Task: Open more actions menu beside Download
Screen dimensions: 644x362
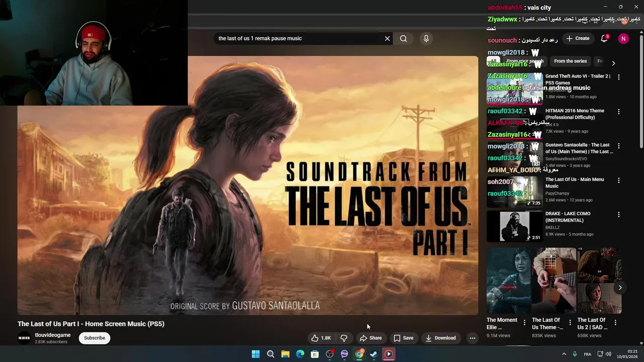Action: tap(472, 338)
